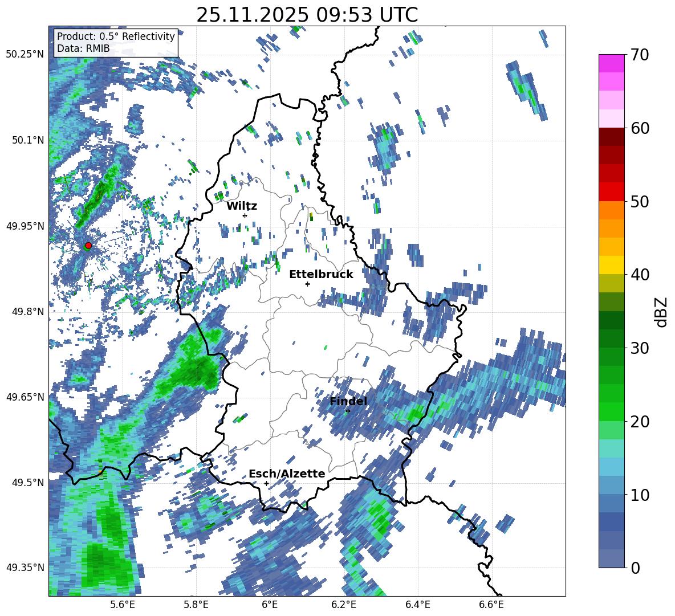Click the 49.8°N latitude label

point(28,312)
